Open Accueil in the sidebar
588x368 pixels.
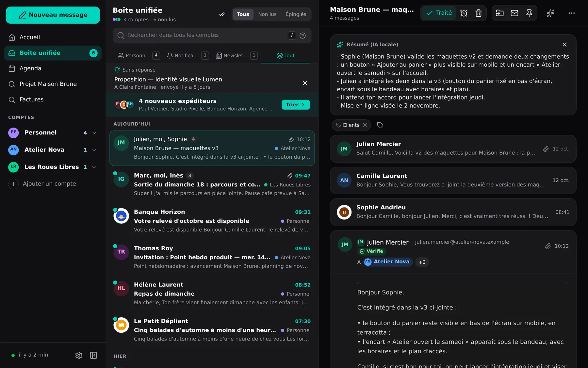53,37
